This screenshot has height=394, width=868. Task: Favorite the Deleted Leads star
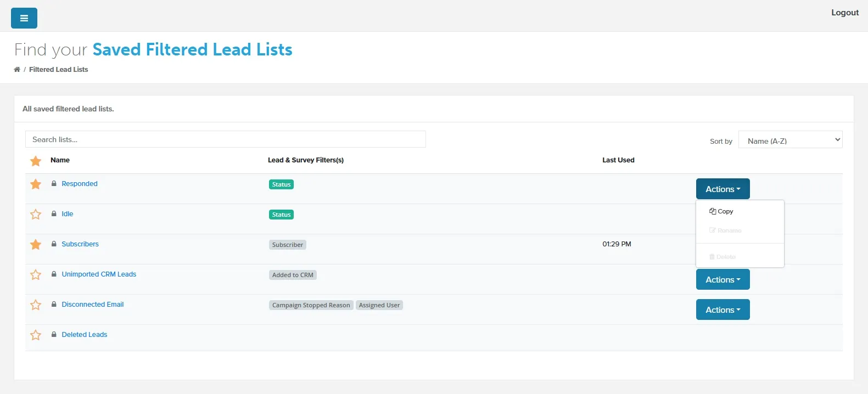pos(36,335)
